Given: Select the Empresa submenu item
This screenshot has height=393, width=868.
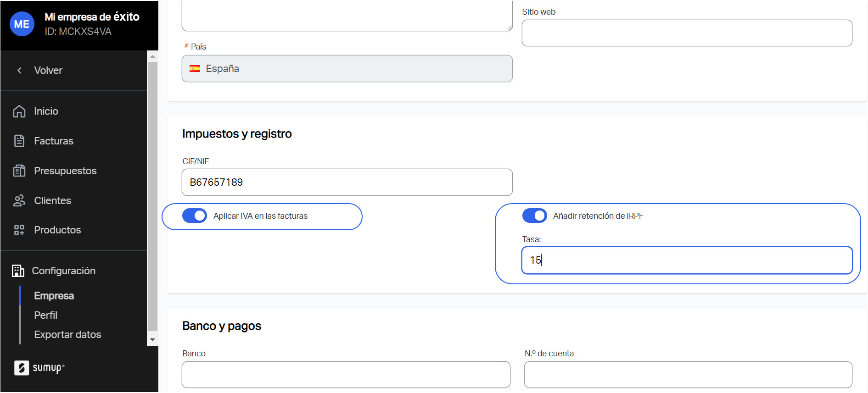Looking at the screenshot, I should (54, 296).
